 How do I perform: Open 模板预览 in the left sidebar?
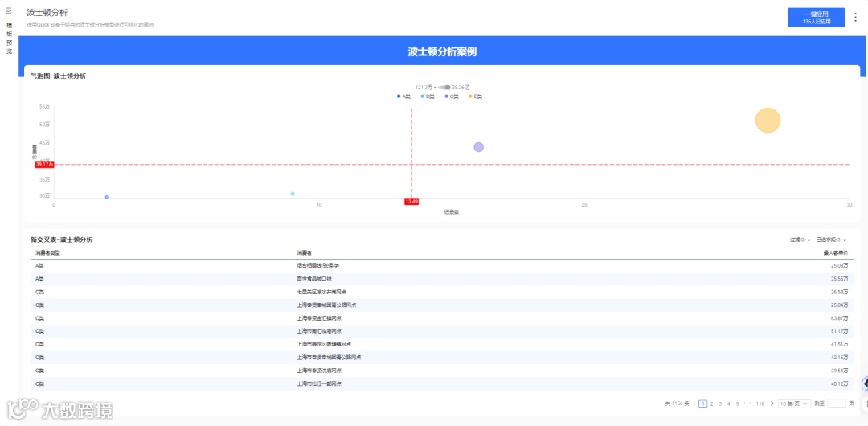[9, 39]
